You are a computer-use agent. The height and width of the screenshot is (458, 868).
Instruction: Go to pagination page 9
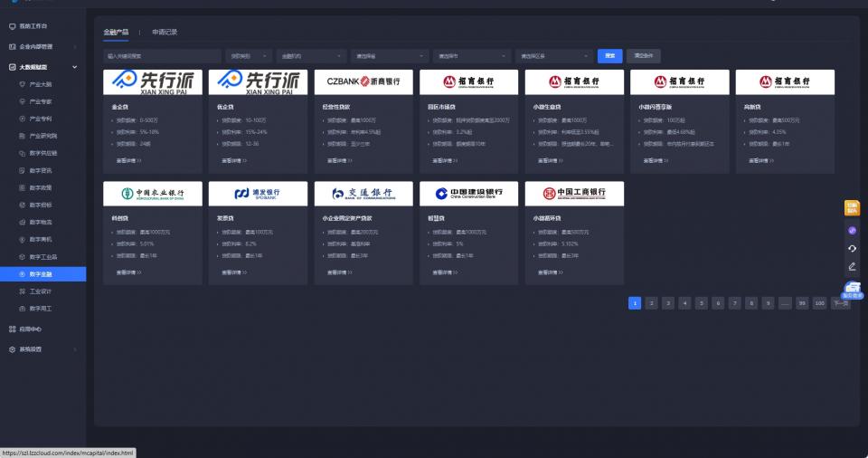(x=768, y=303)
